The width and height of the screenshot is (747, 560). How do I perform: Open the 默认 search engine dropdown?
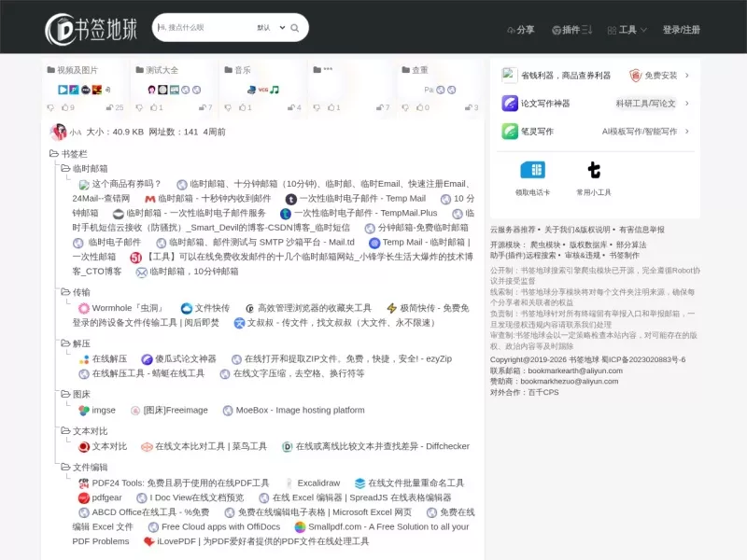coord(271,28)
